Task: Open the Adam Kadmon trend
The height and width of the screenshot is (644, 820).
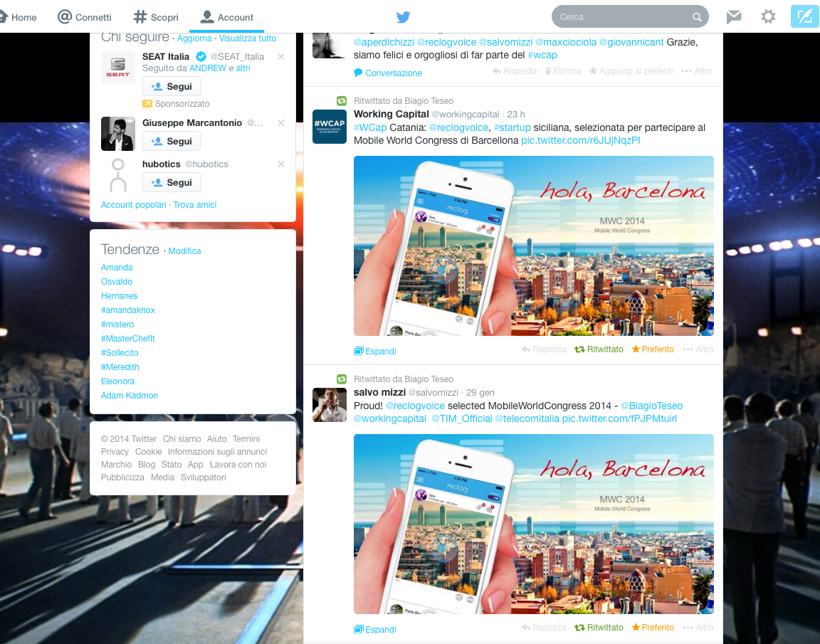Action: tap(129, 395)
